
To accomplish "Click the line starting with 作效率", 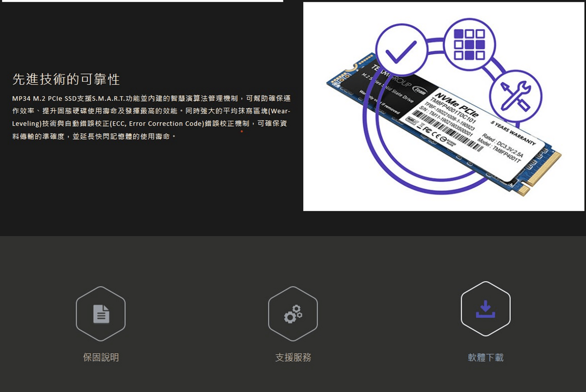I will pyautogui.click(x=151, y=112).
